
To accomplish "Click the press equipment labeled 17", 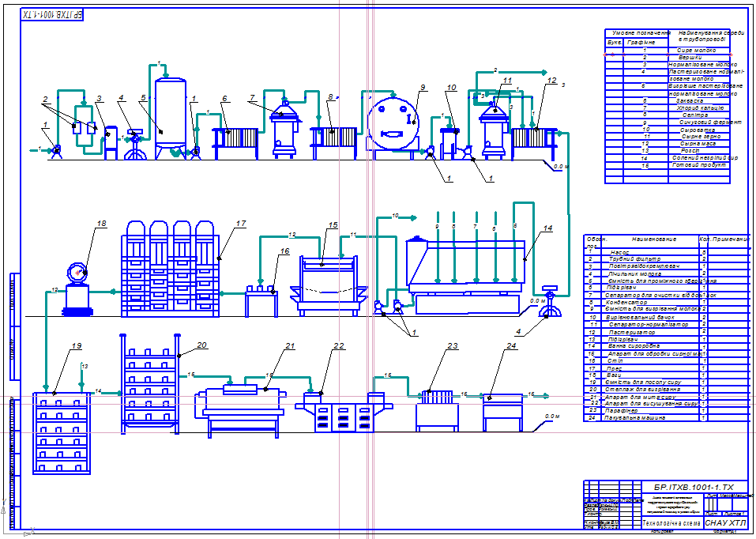I will (x=170, y=269).
